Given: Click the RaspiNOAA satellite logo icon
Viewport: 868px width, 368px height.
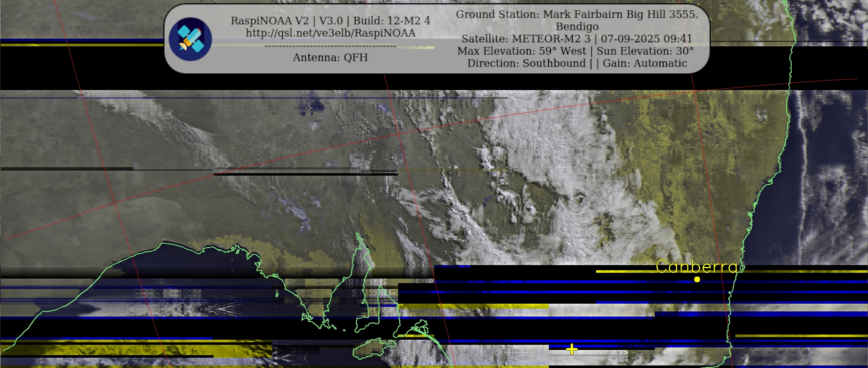Looking at the screenshot, I should click(190, 39).
